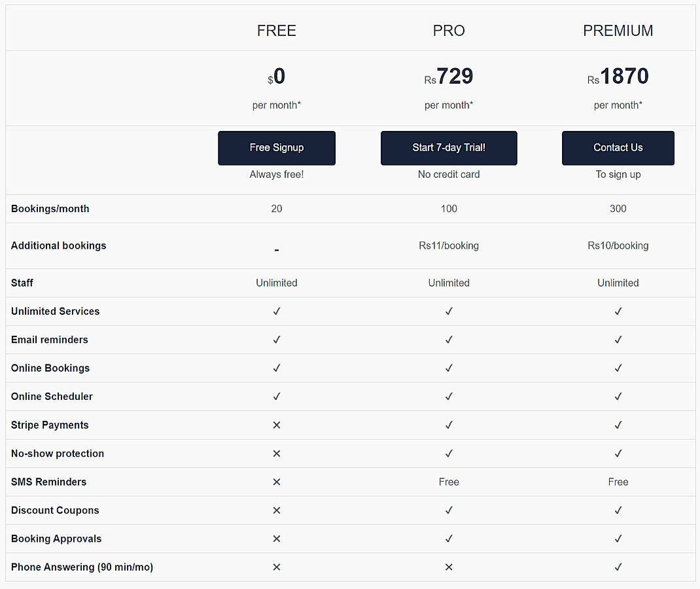Click the No-show protection row label
The width and height of the screenshot is (700, 589).
pyautogui.click(x=58, y=454)
